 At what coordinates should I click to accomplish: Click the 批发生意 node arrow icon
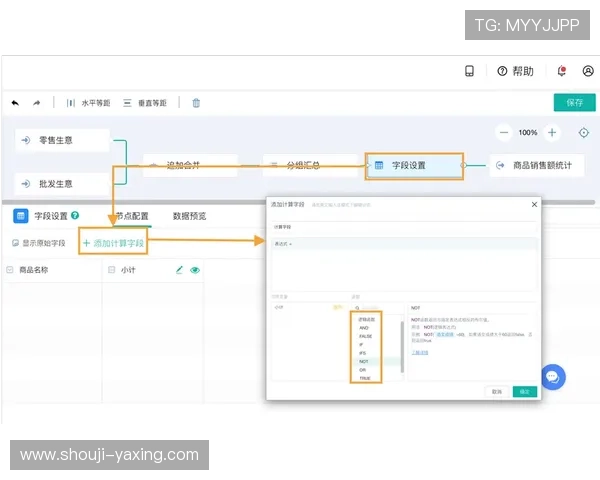pos(26,184)
